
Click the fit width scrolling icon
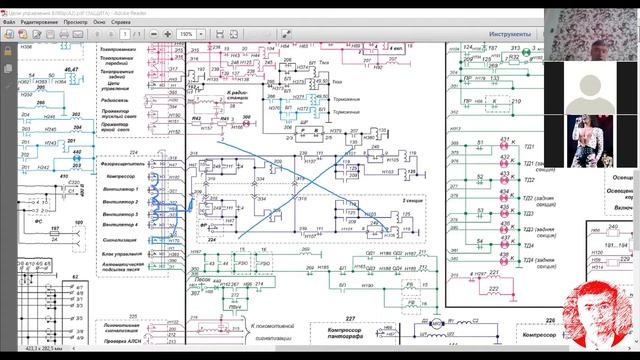220,34
